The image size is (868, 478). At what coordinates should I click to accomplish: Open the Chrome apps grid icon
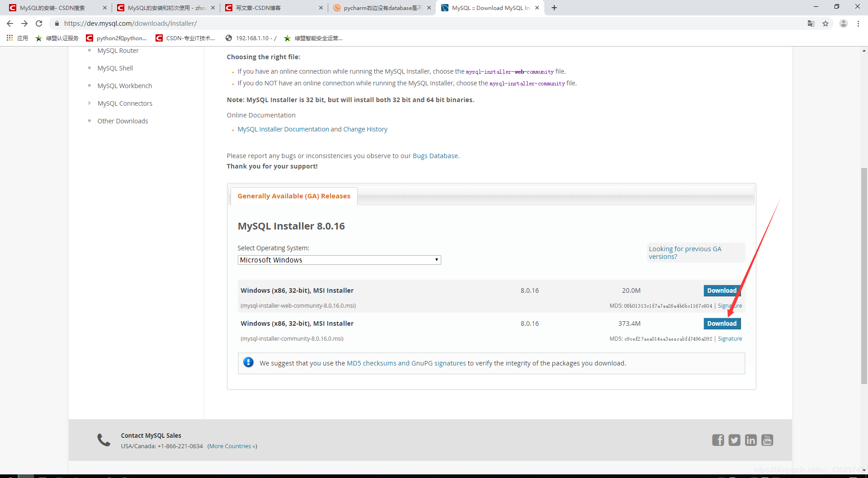pyautogui.click(x=9, y=38)
